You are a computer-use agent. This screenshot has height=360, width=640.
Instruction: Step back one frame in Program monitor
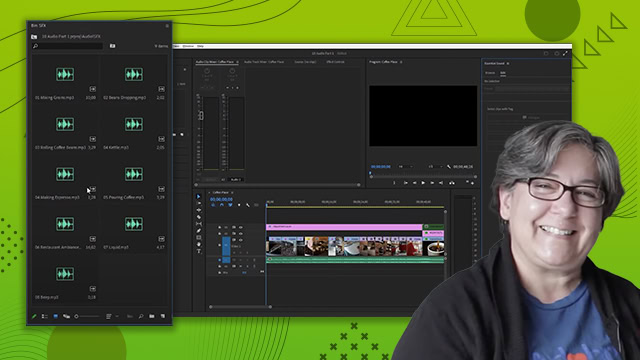(414, 183)
